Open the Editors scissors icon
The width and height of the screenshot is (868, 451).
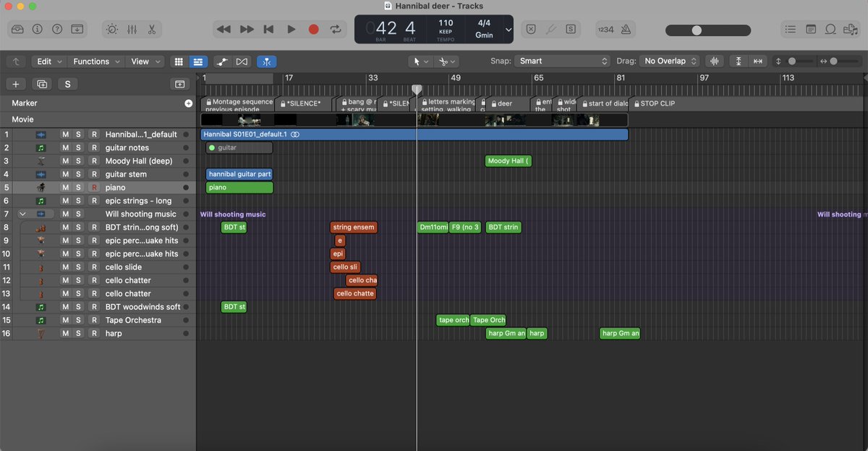(x=152, y=30)
